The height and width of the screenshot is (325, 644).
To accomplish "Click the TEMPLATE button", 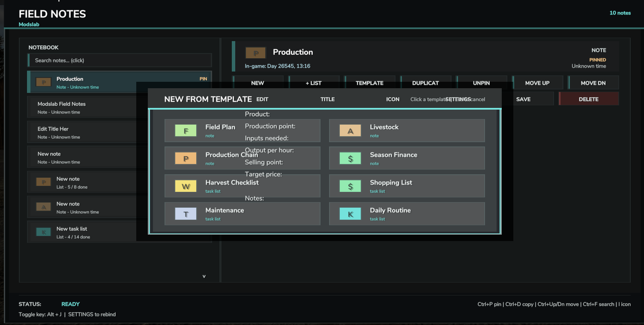I will (x=369, y=83).
